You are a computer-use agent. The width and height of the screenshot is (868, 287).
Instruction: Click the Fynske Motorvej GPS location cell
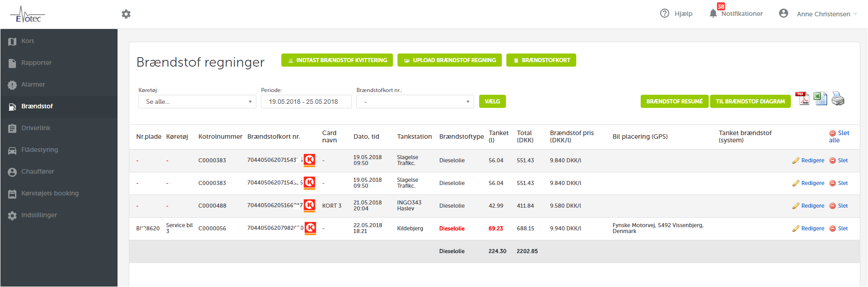[658, 228]
